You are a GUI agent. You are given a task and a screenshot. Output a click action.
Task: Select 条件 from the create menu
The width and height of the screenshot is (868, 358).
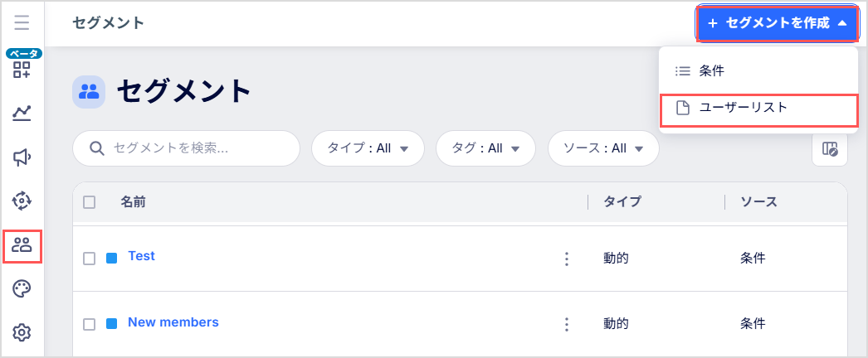[758, 70]
